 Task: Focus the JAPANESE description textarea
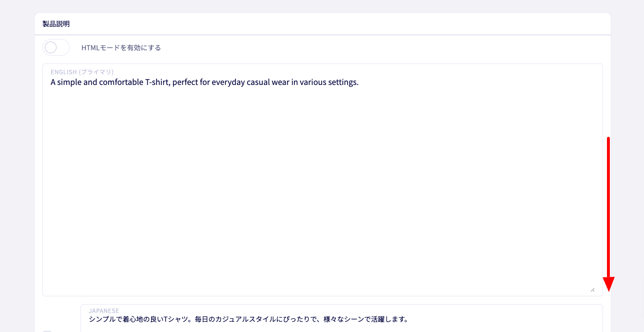click(341, 318)
